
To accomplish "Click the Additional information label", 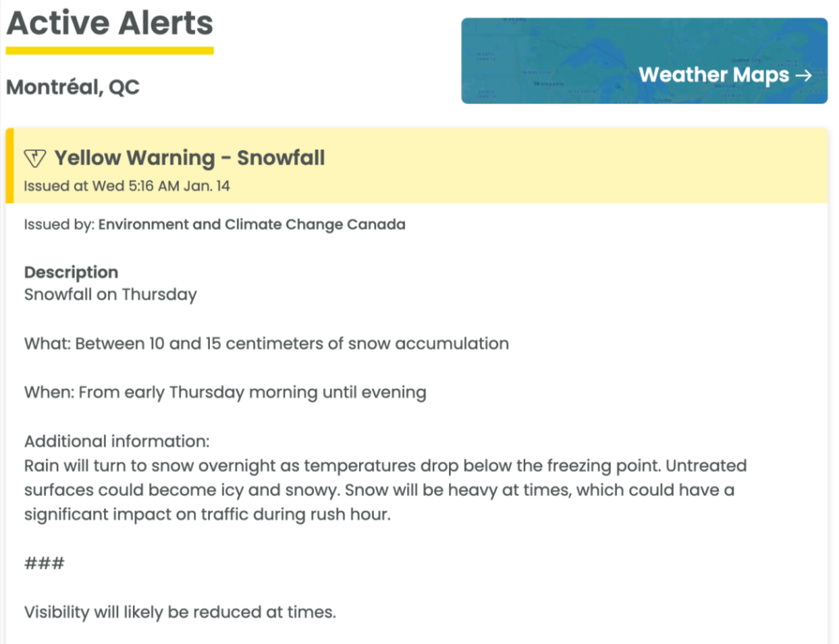I will click(x=116, y=442).
